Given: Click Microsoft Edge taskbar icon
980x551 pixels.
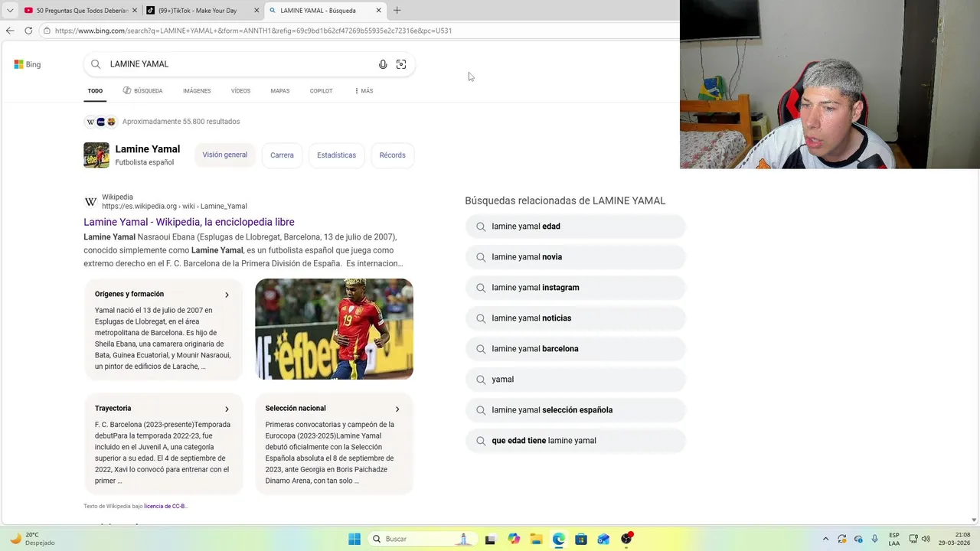Looking at the screenshot, I should [x=559, y=539].
